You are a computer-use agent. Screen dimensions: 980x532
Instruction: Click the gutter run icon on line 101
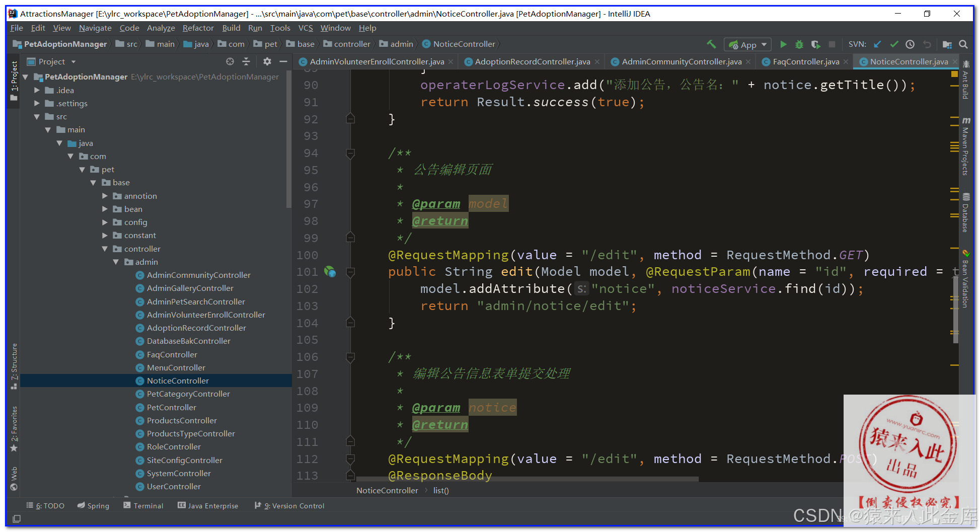click(x=330, y=272)
